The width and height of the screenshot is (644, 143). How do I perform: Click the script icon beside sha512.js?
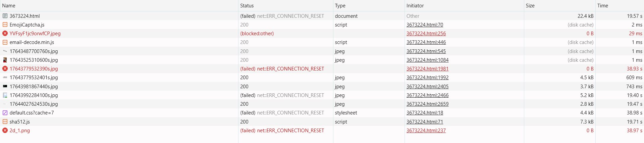[x=5, y=122]
